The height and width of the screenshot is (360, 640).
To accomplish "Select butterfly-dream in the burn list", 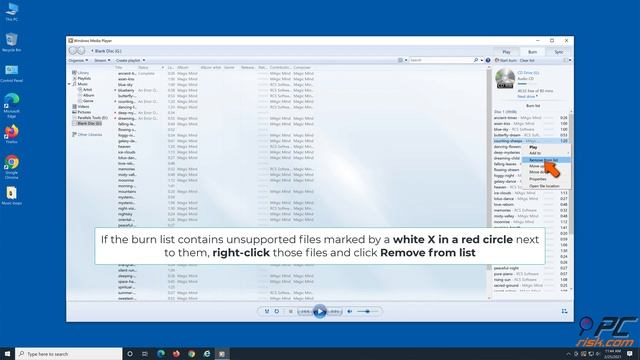I will tap(531, 135).
